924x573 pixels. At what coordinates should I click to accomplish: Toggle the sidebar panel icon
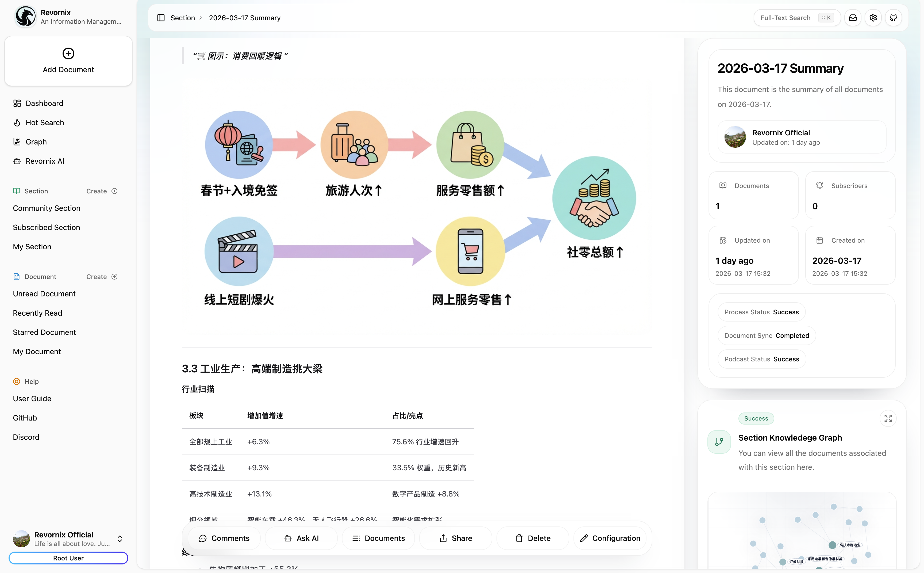tap(161, 18)
